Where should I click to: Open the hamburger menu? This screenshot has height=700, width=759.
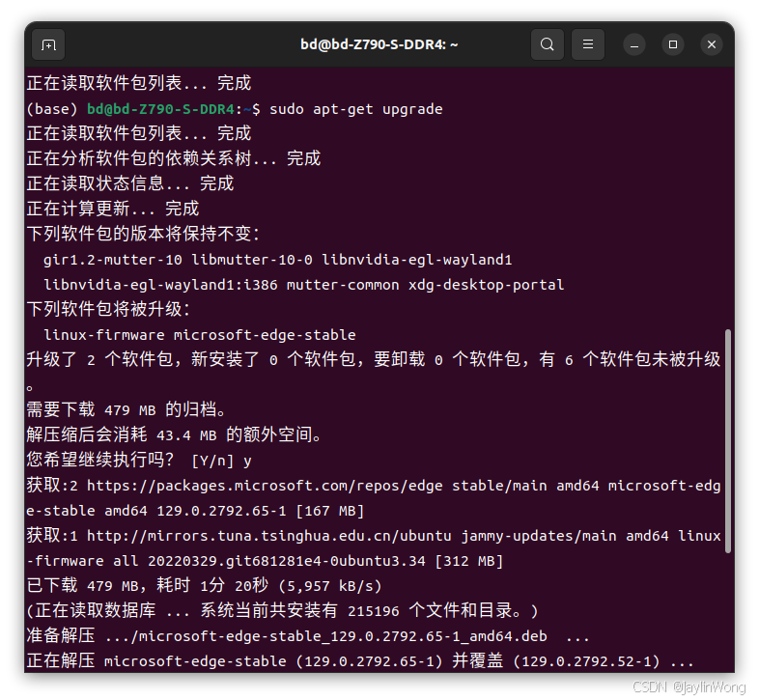(x=588, y=44)
